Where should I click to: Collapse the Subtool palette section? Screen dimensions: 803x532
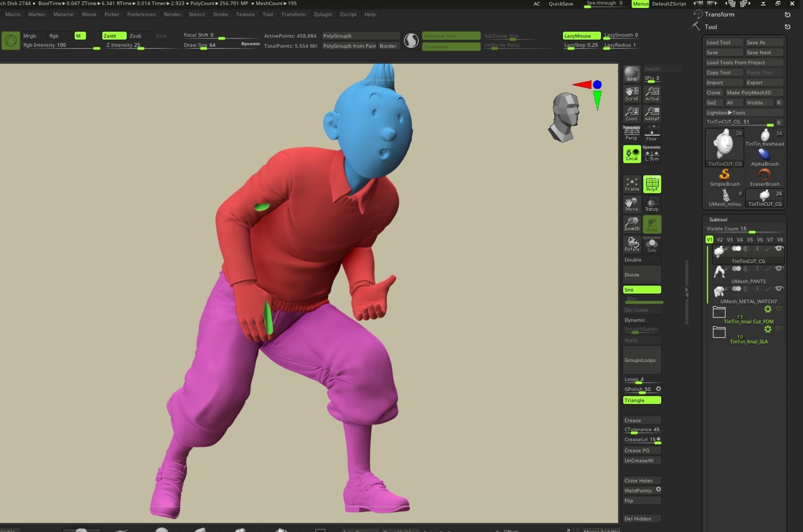tap(718, 220)
